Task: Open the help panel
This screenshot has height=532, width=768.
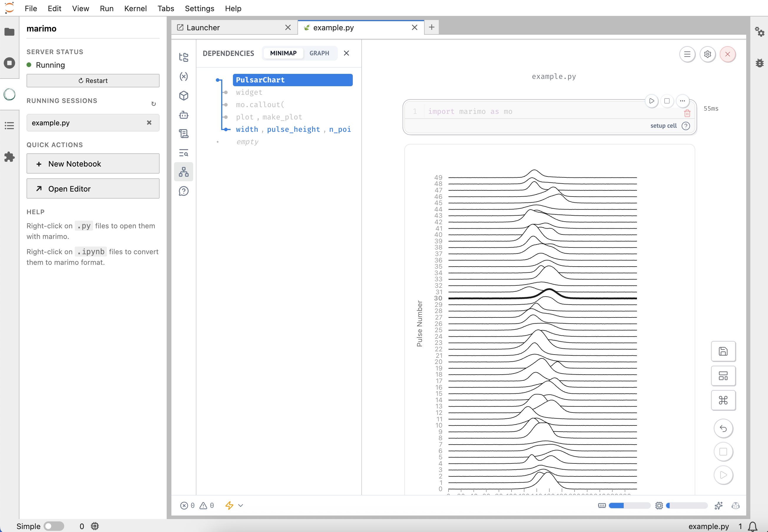Action: 184,191
